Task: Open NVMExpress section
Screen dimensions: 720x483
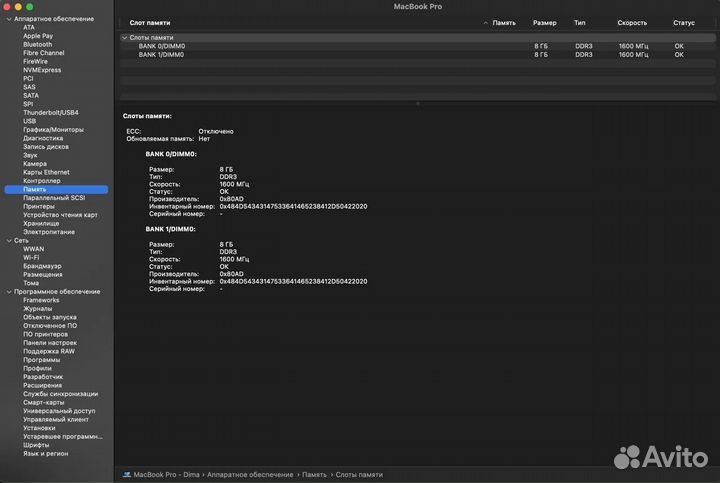Action: (42, 70)
